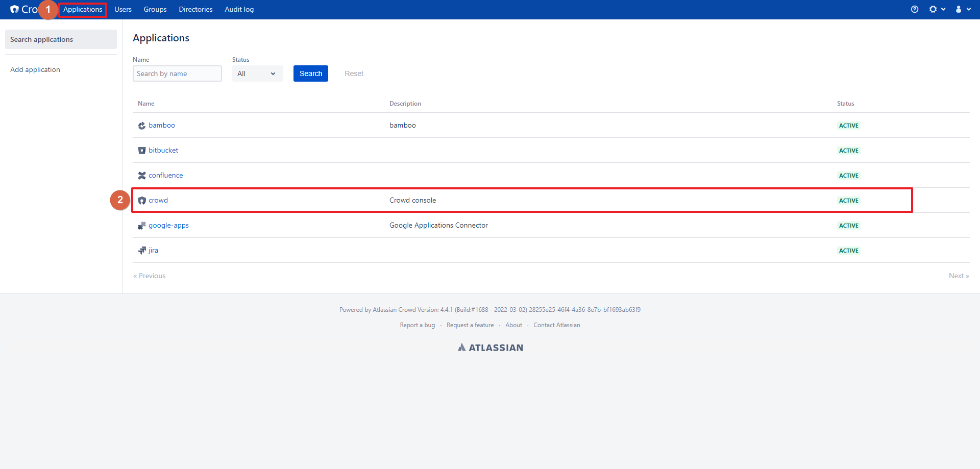Open the google-apps application link

[x=168, y=225]
